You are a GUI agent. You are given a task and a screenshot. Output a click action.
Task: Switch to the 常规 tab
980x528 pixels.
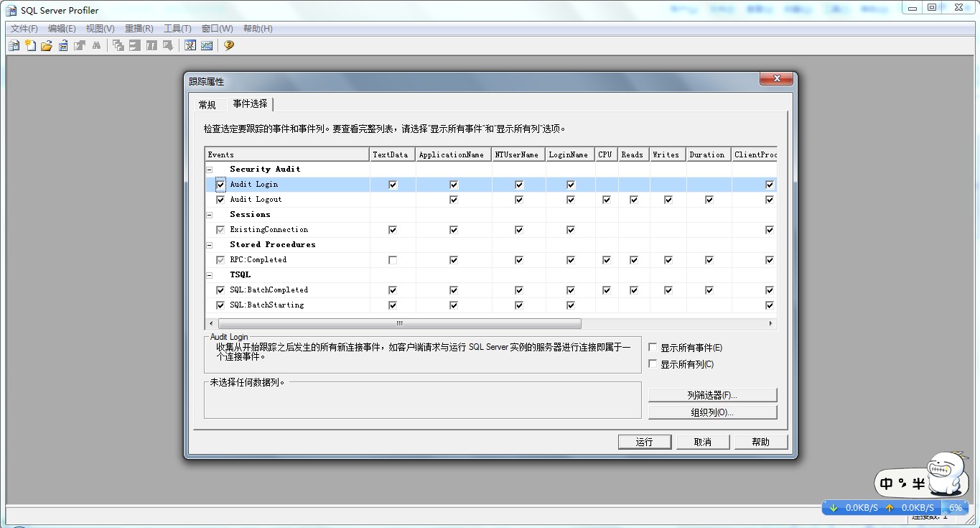point(207,105)
